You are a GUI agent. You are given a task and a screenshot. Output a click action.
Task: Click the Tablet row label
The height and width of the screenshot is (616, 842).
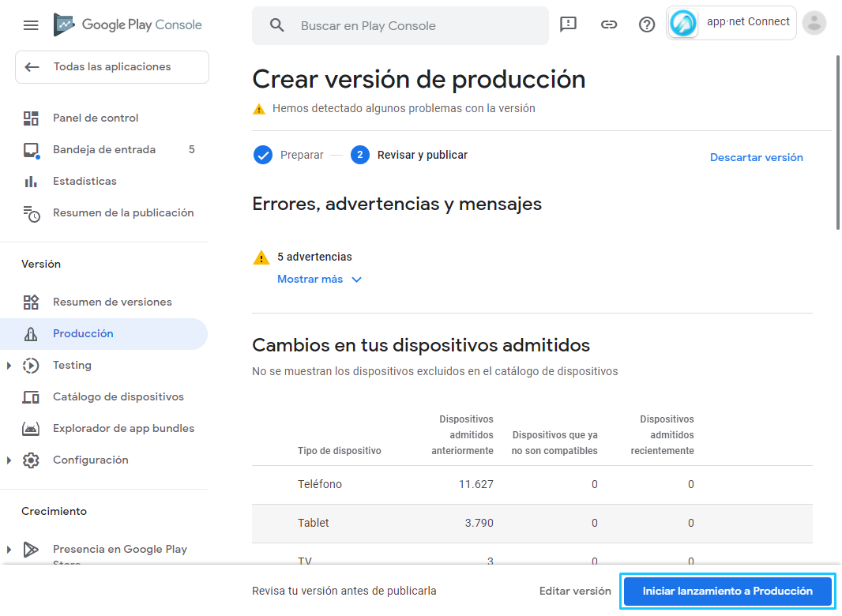[x=313, y=523]
